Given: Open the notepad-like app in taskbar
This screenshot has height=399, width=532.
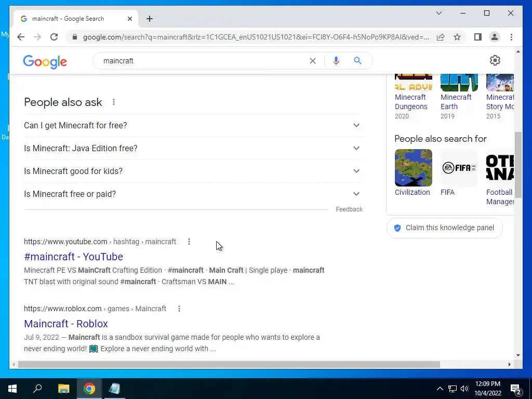Looking at the screenshot, I should click(x=114, y=389).
